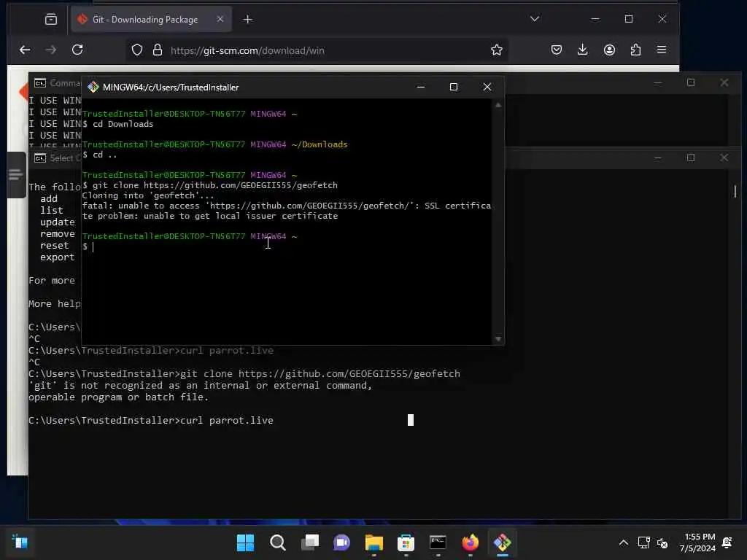Open Firefox recent browsing tab view icon

click(51, 20)
